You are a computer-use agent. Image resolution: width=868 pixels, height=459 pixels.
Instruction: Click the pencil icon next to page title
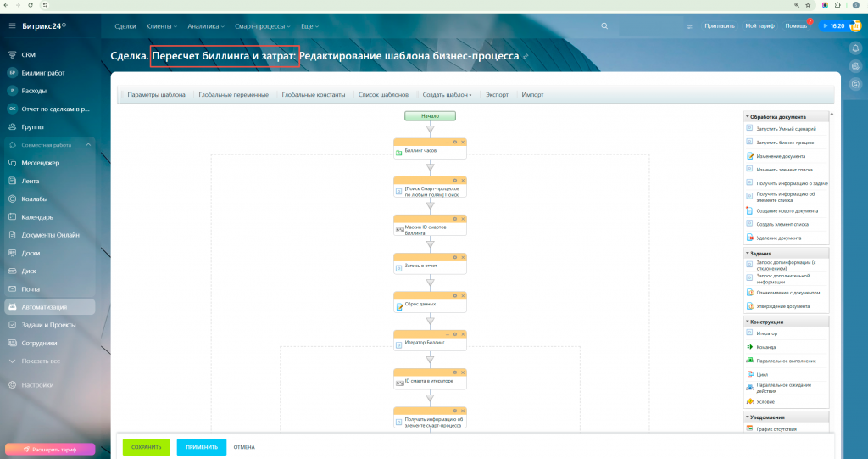526,57
